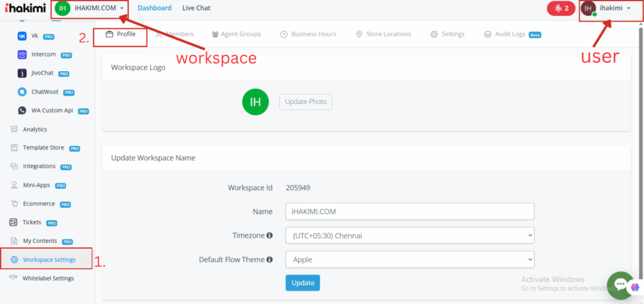Viewport: 644px width, 304px height.
Task: Click the Timezone info icon
Action: click(x=270, y=235)
